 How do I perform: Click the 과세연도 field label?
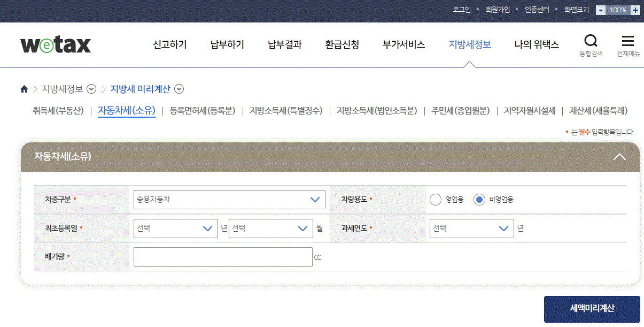pos(354,228)
